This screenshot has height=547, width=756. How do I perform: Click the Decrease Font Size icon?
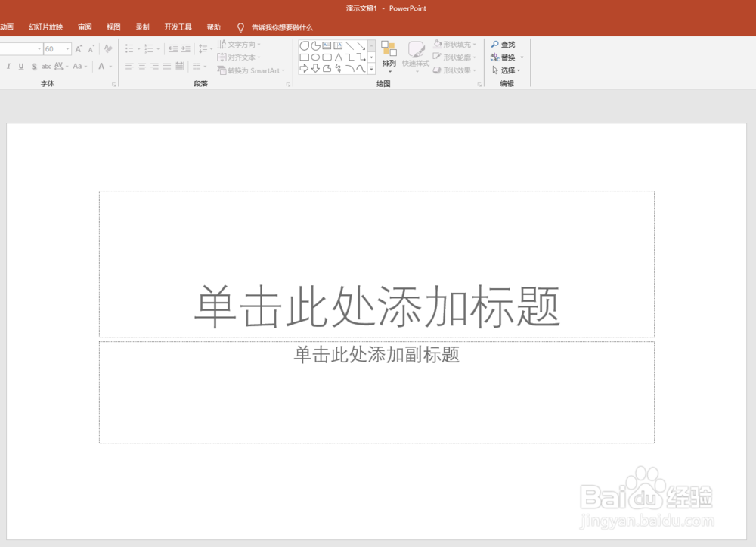(91, 48)
